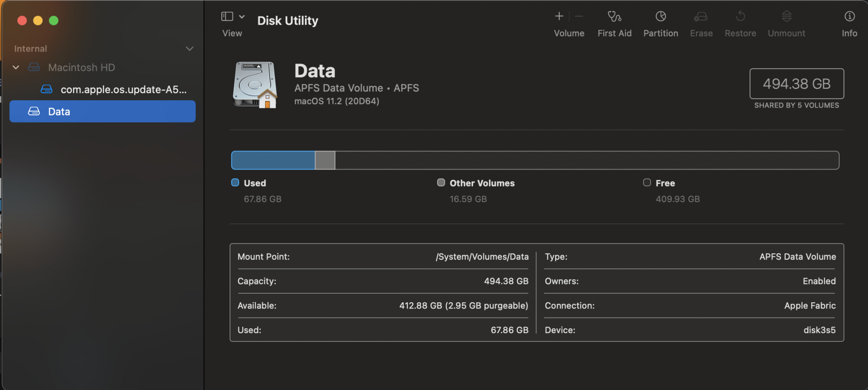Click the large Data volume heading
The image size is (868, 390).
tap(315, 71)
